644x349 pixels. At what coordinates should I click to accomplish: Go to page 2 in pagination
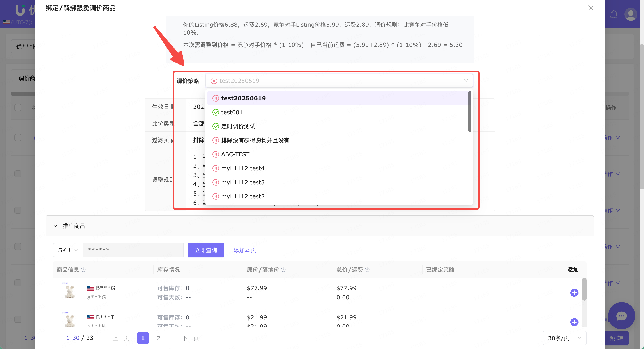159,338
